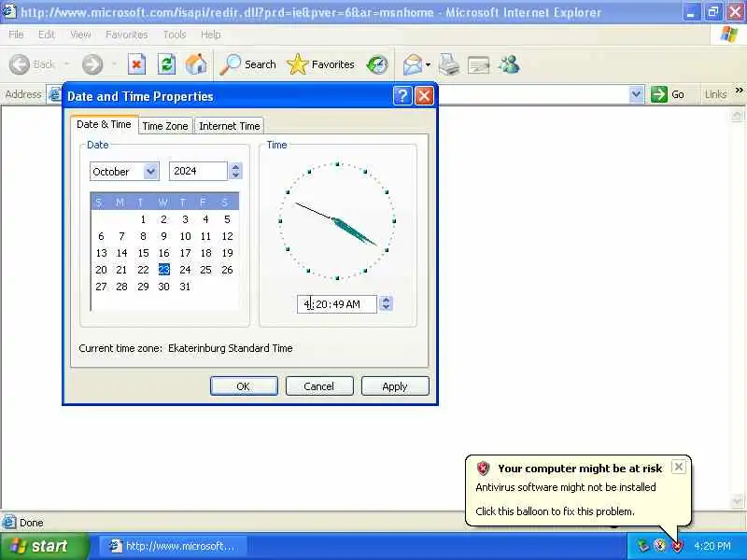Viewport: 747px width, 560px height.
Task: Click the year field showing 2024
Action: (198, 171)
